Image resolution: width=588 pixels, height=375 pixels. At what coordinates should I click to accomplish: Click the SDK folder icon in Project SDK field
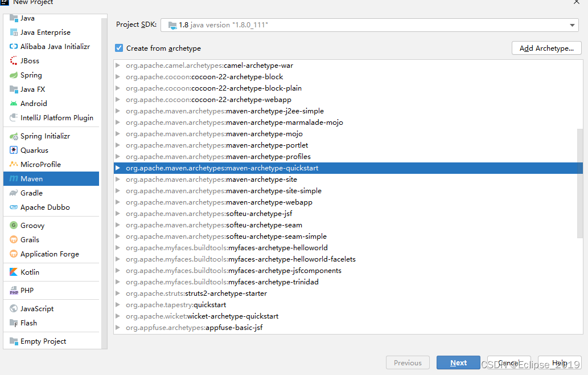(x=172, y=25)
